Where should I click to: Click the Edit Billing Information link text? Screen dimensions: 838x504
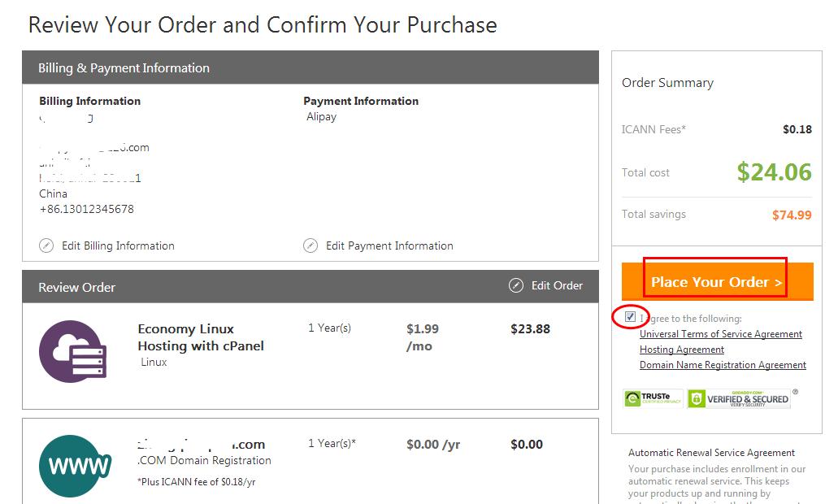(x=118, y=245)
